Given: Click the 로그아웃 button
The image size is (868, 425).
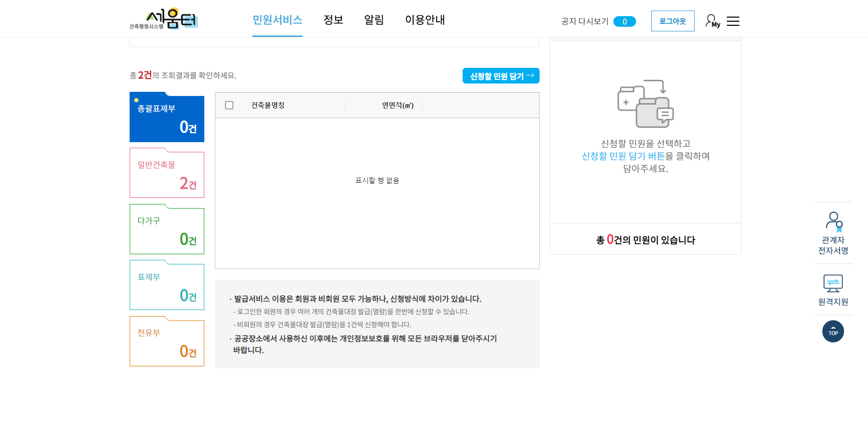Looking at the screenshot, I should click(x=672, y=21).
